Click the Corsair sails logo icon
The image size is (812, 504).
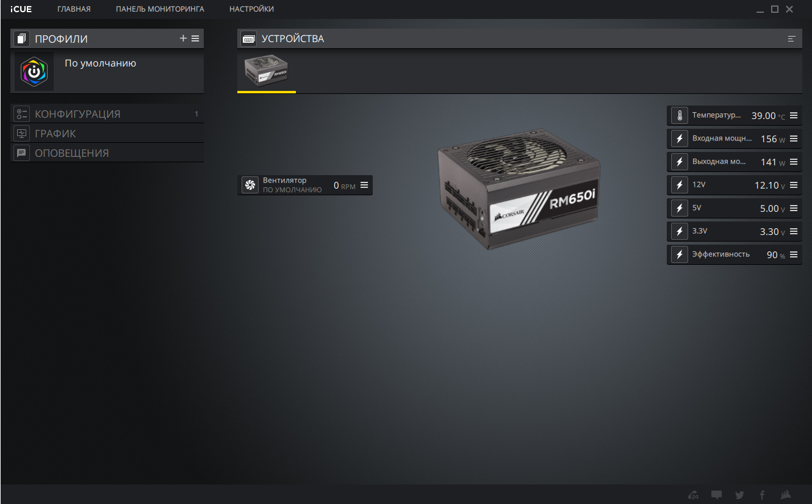[786, 495]
